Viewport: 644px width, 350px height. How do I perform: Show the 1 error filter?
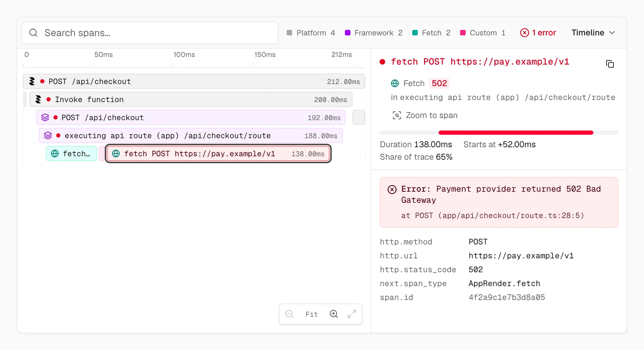pyautogui.click(x=538, y=33)
